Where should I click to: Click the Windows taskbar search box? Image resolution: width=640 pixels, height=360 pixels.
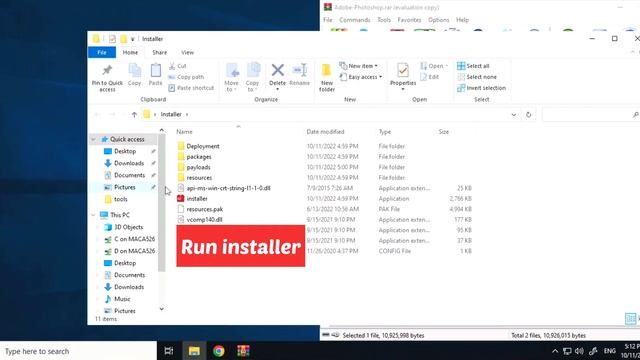(x=78, y=351)
